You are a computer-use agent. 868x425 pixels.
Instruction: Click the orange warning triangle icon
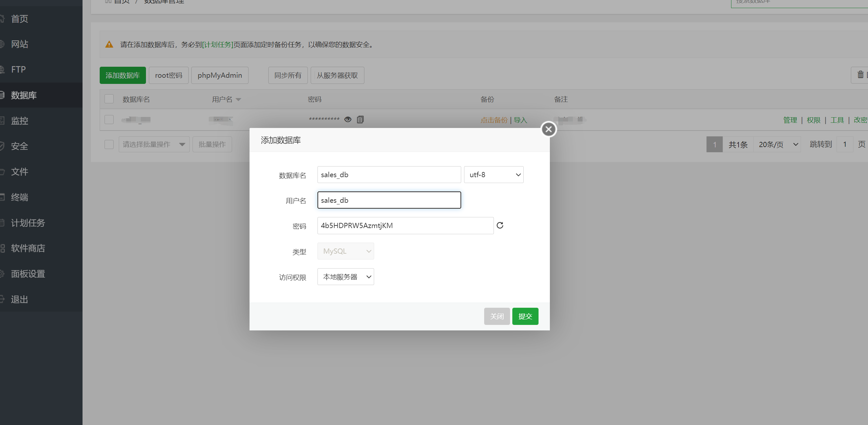coord(109,44)
